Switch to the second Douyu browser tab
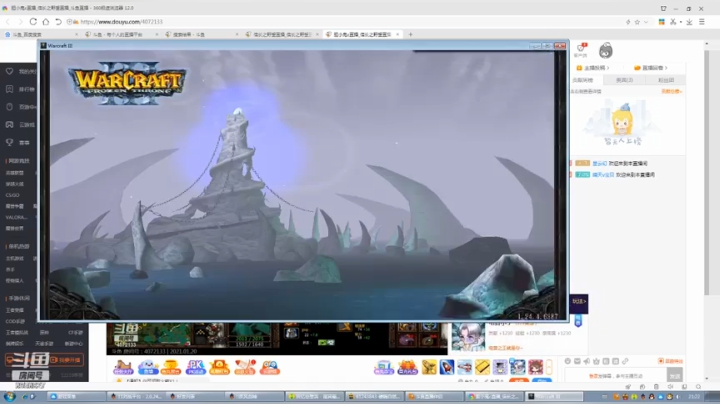The width and height of the screenshot is (720, 404). (122, 34)
